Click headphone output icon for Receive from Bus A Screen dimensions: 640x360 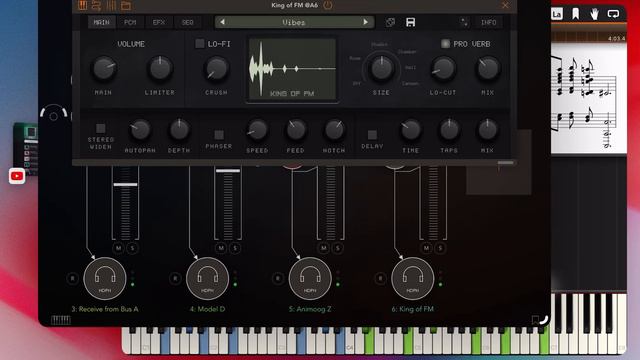point(105,279)
